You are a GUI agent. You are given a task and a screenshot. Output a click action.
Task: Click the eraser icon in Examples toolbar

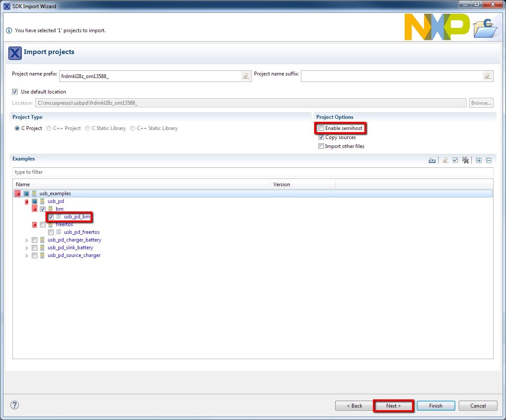pos(445,160)
